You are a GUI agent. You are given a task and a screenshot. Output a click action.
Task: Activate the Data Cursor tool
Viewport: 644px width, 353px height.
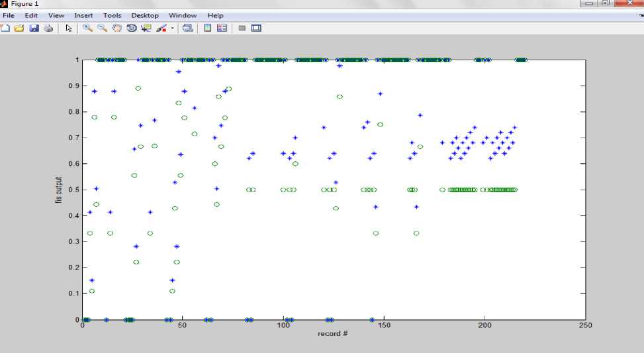146,28
